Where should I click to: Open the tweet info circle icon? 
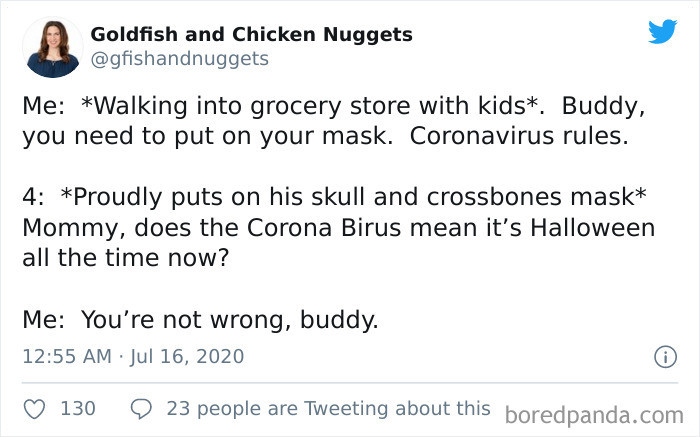(661, 356)
